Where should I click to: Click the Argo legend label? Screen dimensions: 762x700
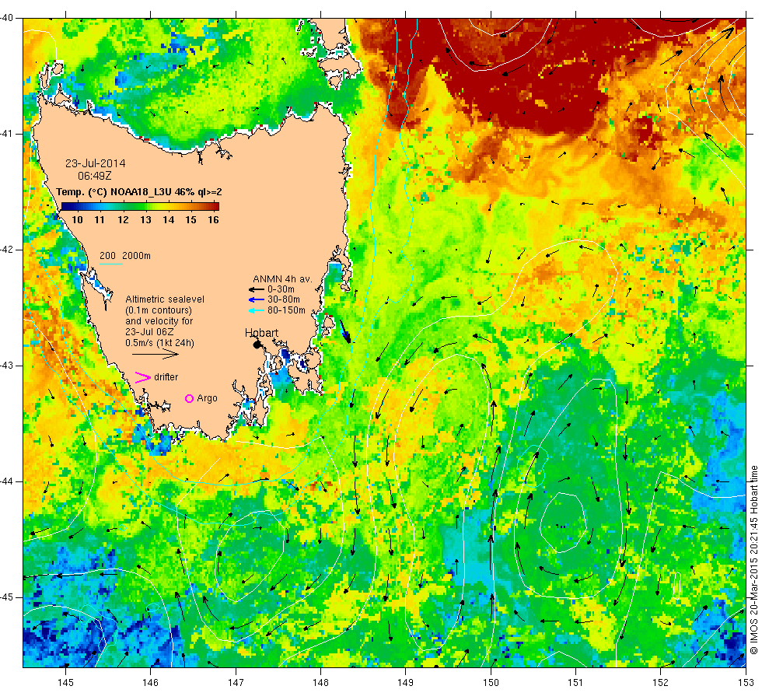click(x=207, y=398)
